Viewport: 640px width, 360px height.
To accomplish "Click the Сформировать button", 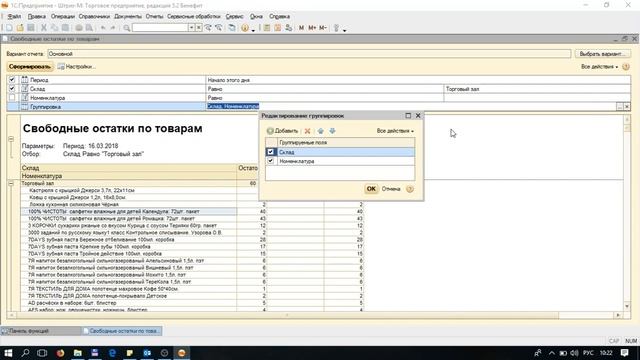I will (30, 67).
